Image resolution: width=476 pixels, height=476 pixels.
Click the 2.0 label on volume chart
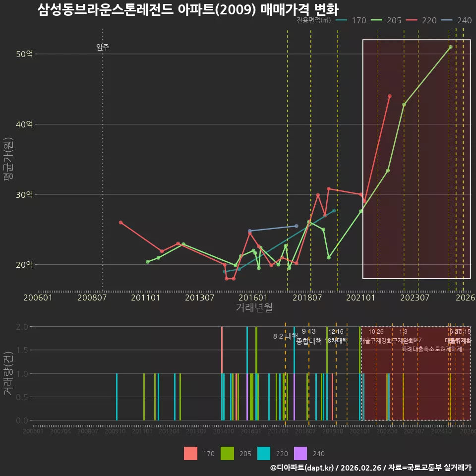click(x=22, y=327)
